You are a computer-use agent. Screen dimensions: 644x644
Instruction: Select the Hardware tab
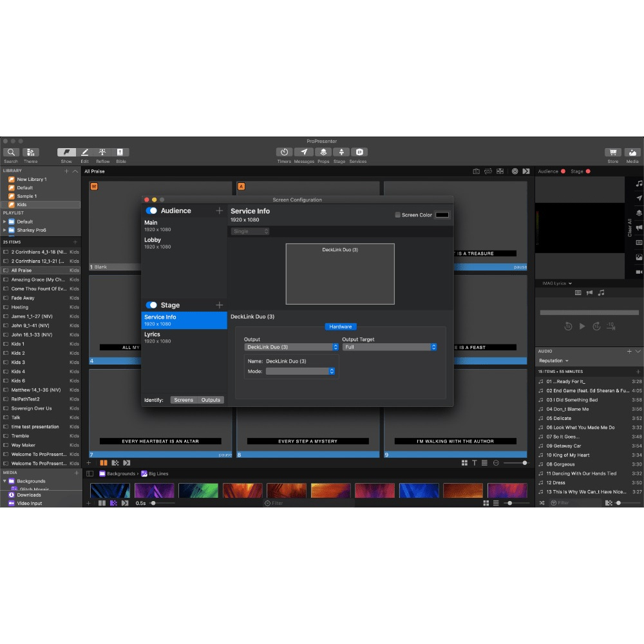(x=341, y=327)
